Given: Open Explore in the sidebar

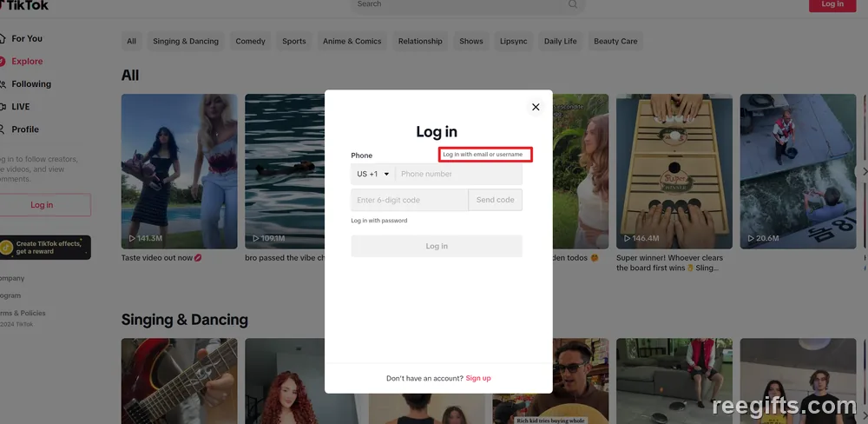Looking at the screenshot, I should [27, 62].
